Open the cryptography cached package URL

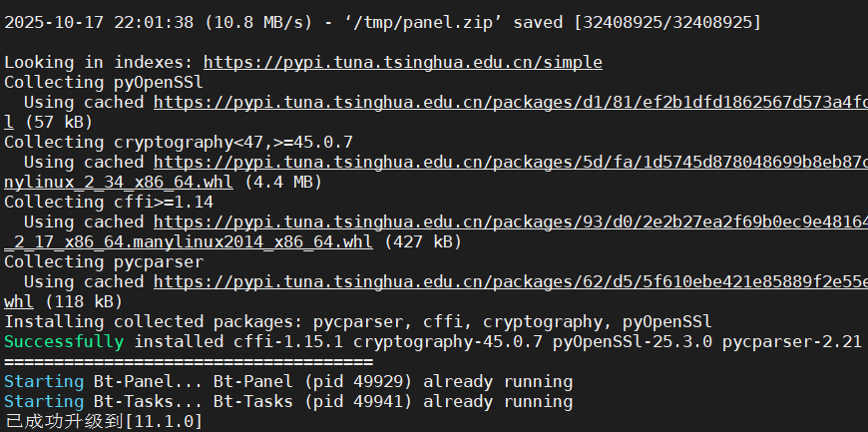coord(509,162)
